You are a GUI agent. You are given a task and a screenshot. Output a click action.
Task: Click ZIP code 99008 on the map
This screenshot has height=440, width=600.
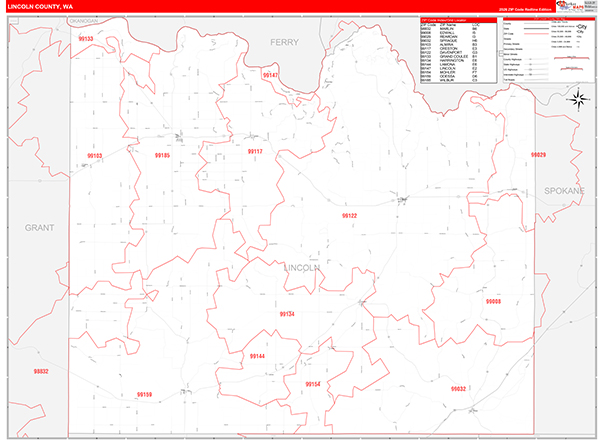[493, 301]
